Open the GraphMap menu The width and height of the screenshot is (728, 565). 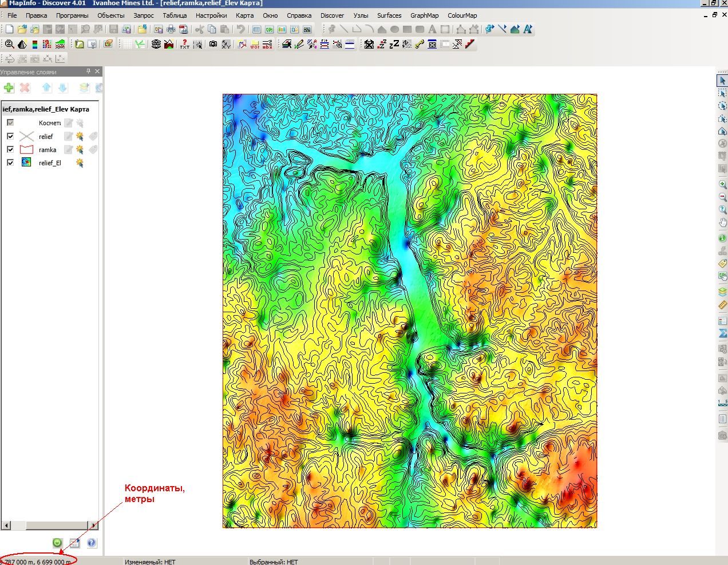click(x=424, y=15)
